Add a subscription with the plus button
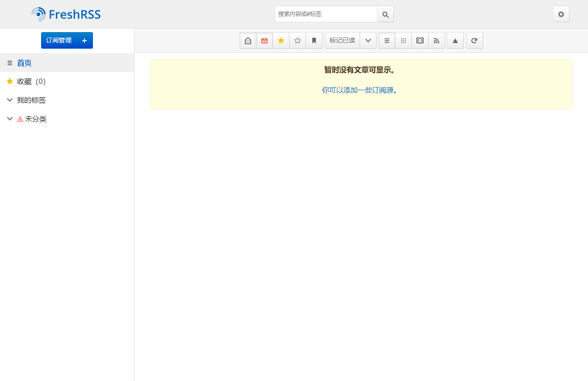 pos(84,41)
